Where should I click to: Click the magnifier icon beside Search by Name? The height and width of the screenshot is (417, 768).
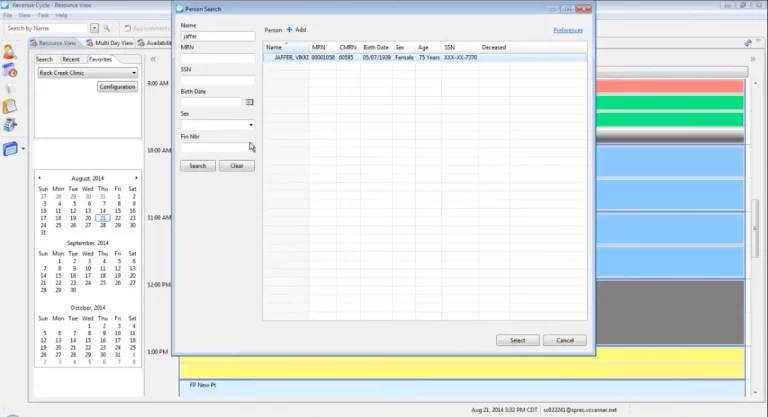pos(107,28)
